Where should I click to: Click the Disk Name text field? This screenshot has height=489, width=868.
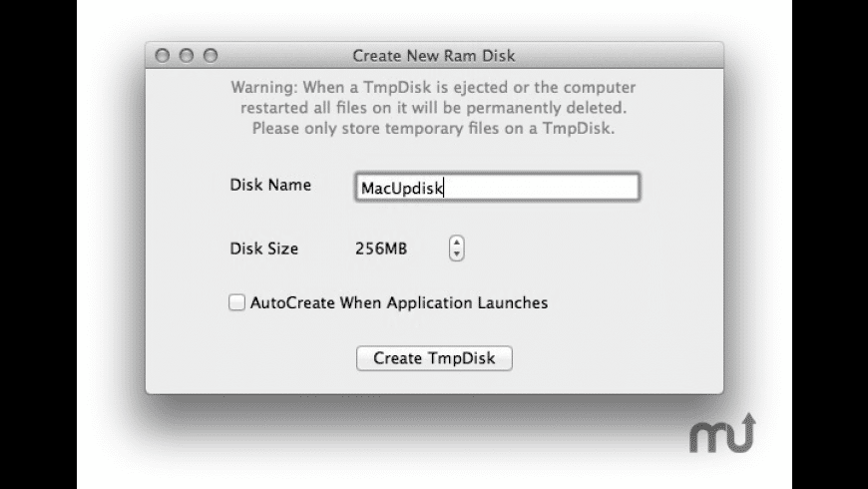pos(497,188)
